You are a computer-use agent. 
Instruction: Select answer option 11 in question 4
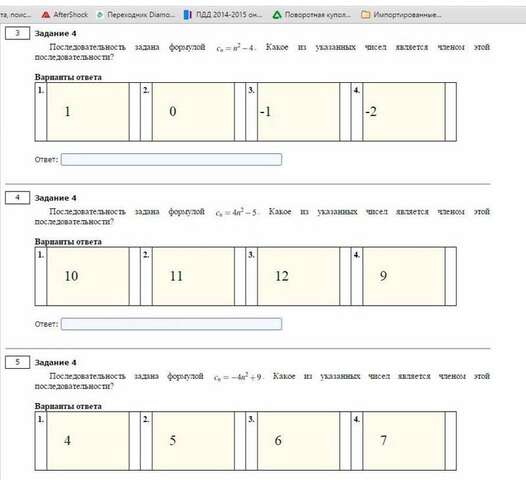pos(193,276)
